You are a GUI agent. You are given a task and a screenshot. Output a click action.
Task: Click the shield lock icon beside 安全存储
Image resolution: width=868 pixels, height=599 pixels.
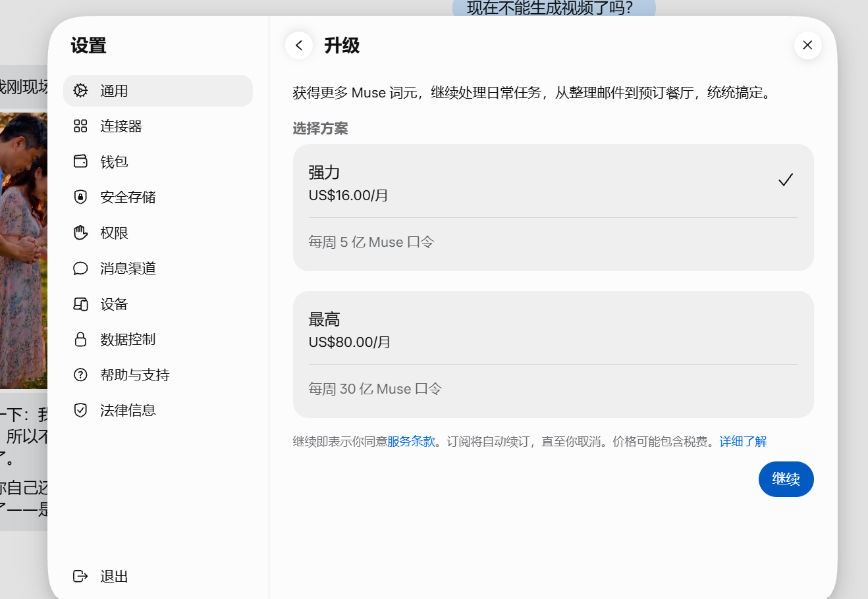point(80,197)
